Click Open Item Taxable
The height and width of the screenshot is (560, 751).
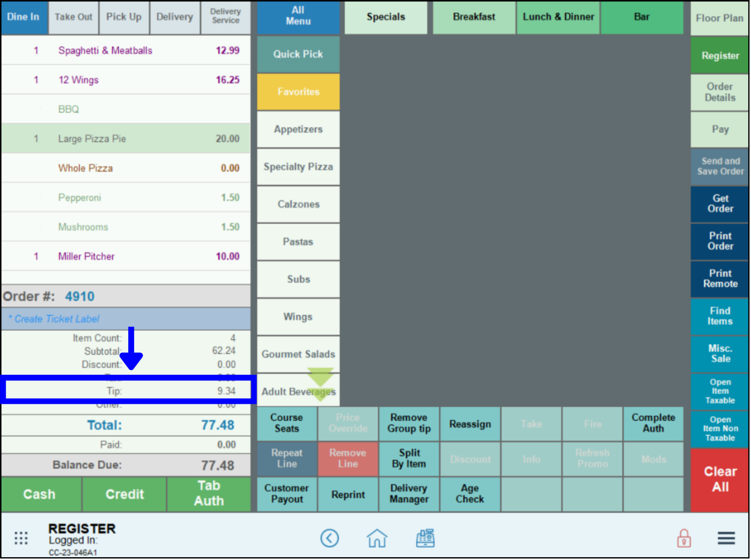(x=720, y=392)
